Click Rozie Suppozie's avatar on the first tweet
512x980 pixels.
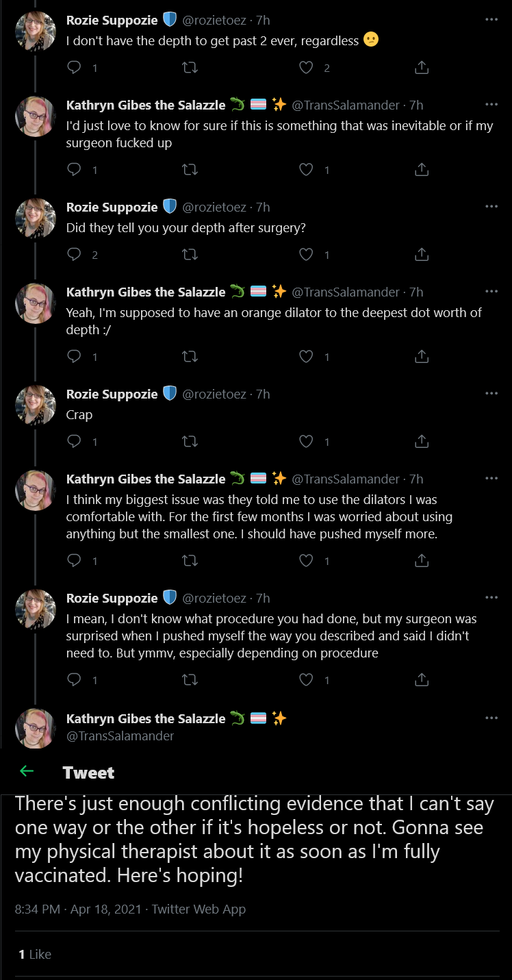tap(36, 31)
